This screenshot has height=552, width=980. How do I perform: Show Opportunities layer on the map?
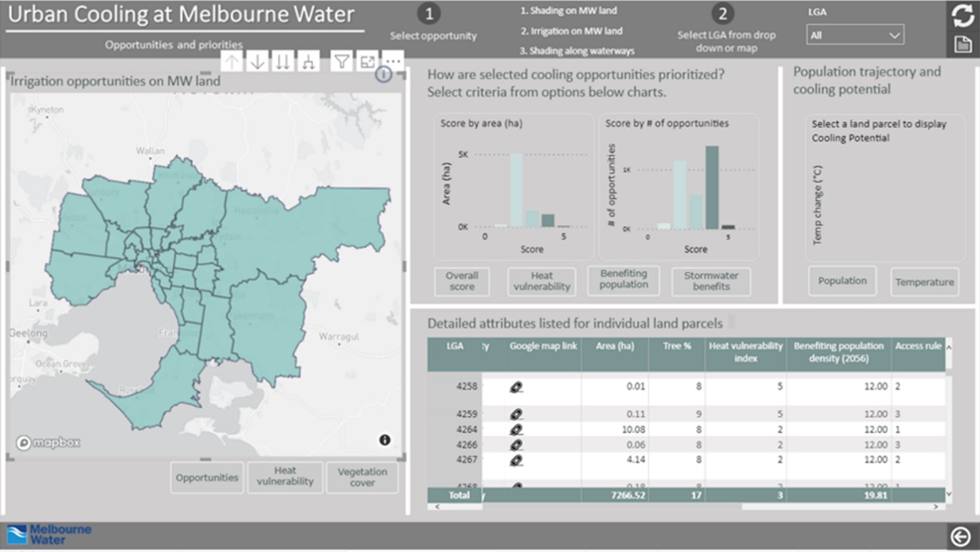click(207, 477)
